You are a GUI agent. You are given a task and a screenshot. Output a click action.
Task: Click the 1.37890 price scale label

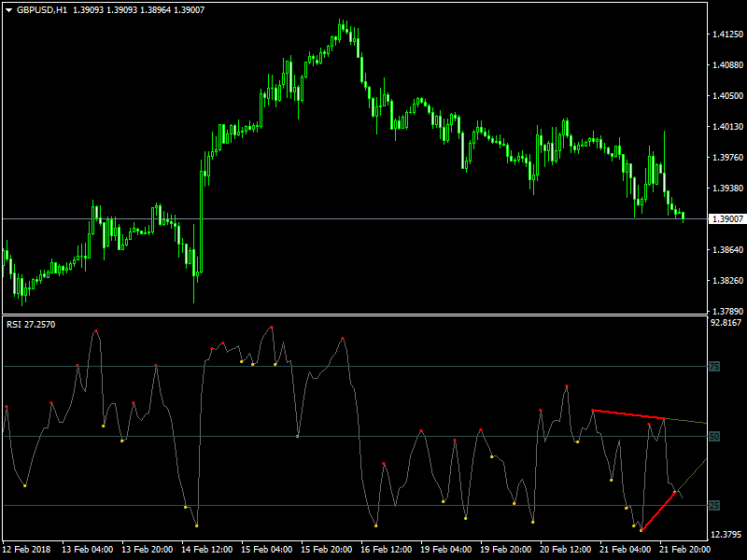click(726, 311)
